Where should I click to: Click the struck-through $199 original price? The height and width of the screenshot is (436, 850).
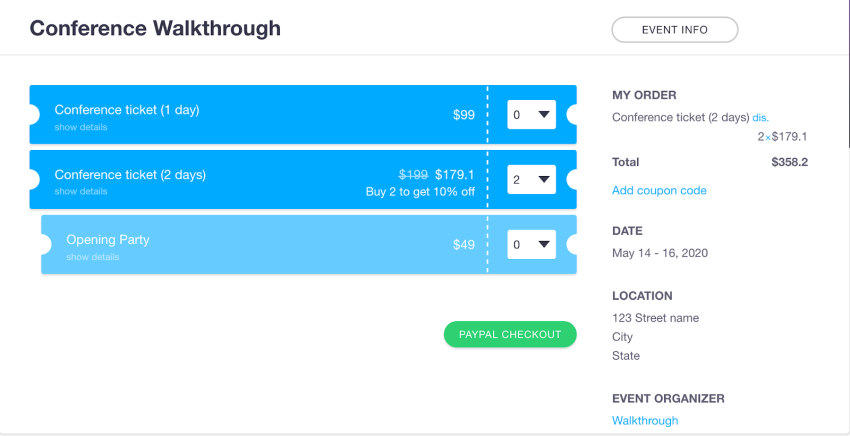click(413, 175)
